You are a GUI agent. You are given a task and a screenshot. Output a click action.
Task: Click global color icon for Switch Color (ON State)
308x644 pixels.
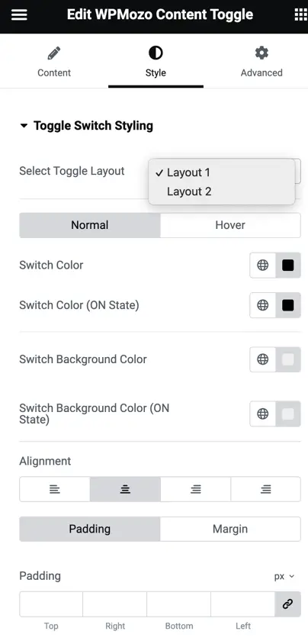click(x=262, y=305)
